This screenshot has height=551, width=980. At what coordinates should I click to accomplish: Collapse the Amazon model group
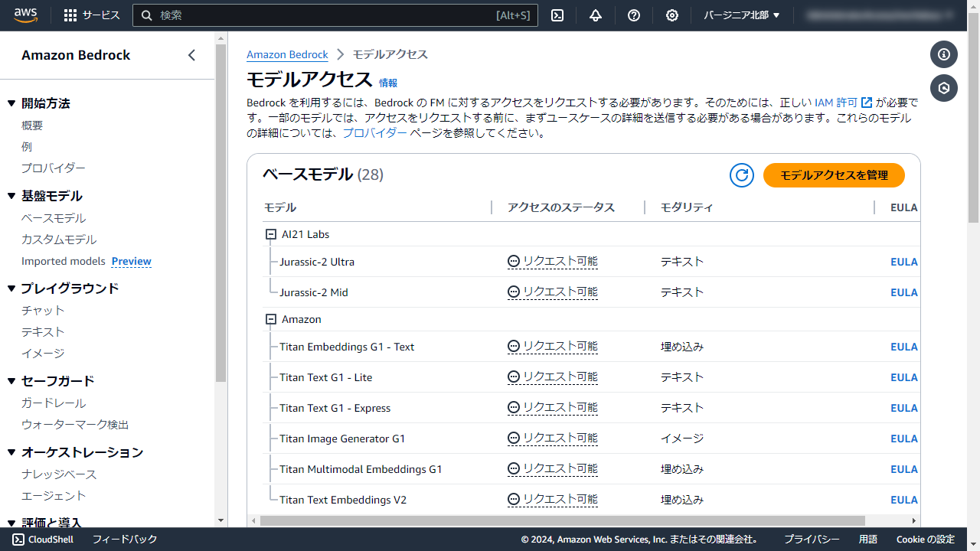(x=270, y=319)
